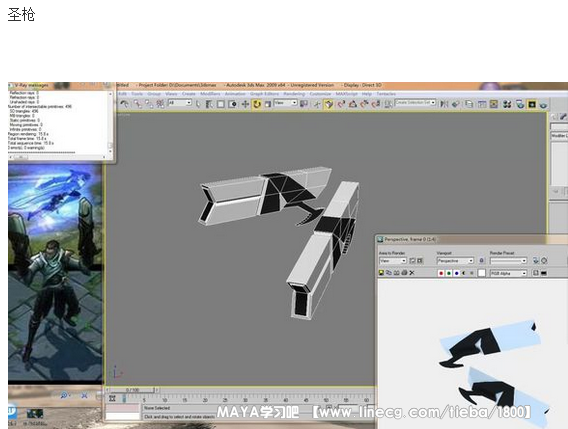The height and width of the screenshot is (429, 568).
Task: Choose the Bind to Space Warp tool
Action: pos(160,104)
